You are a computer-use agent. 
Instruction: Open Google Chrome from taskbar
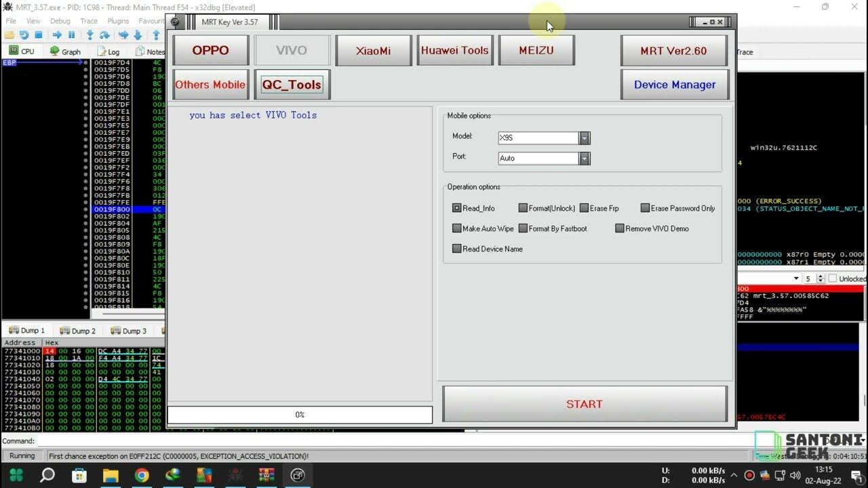point(141,475)
